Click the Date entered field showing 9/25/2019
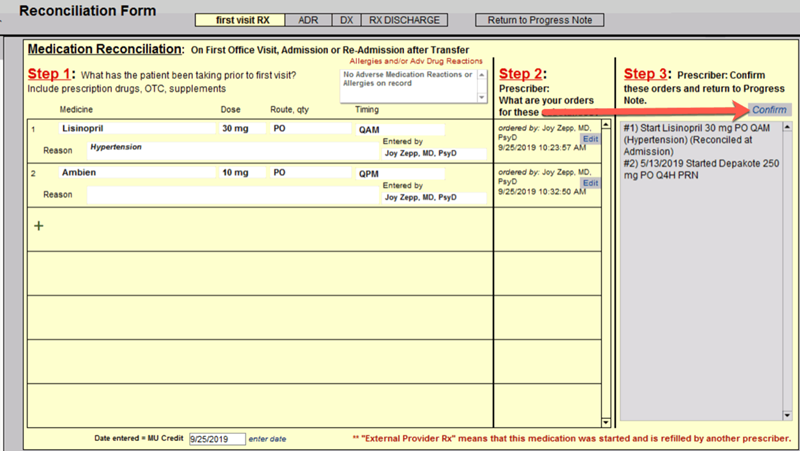This screenshot has height=451, width=800. click(x=216, y=438)
